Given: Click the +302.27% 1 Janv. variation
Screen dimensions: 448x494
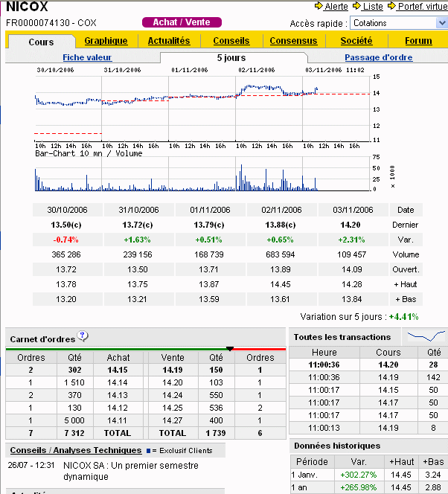Looking at the screenshot, I should [359, 475].
